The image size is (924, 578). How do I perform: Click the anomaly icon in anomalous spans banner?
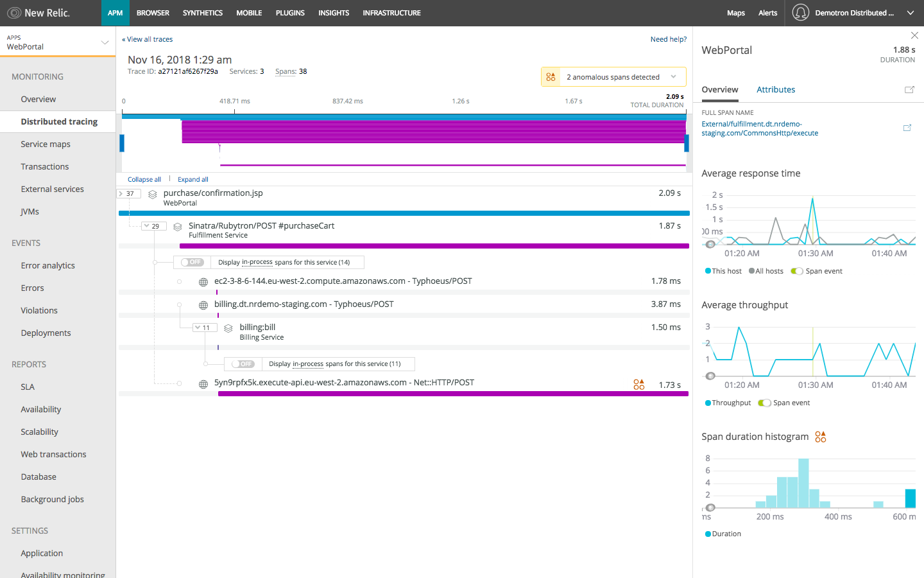551,77
